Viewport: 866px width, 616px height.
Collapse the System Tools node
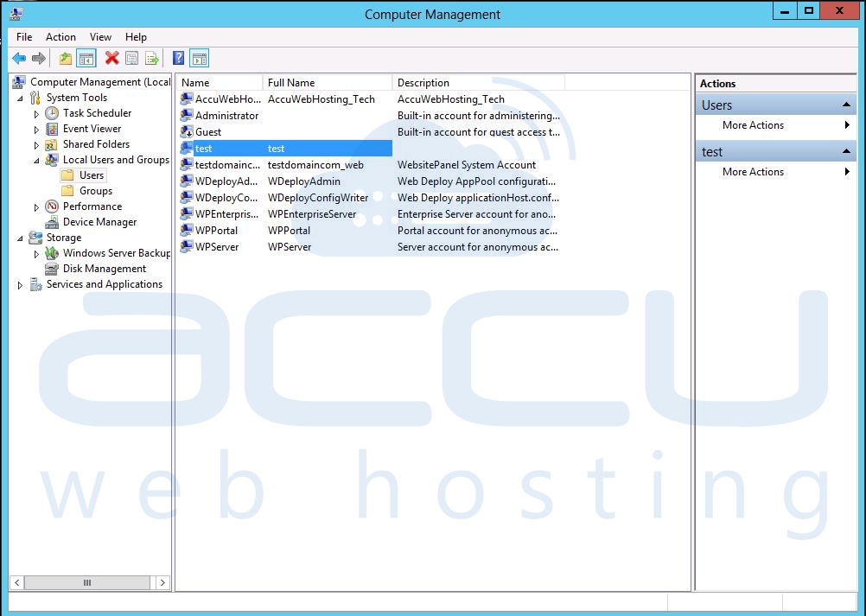(21, 98)
